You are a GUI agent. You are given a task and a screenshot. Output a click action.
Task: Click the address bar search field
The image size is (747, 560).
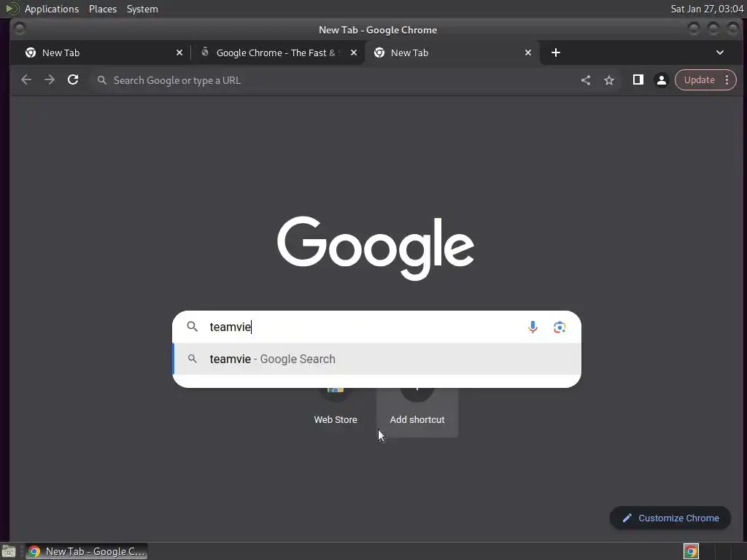(333, 80)
